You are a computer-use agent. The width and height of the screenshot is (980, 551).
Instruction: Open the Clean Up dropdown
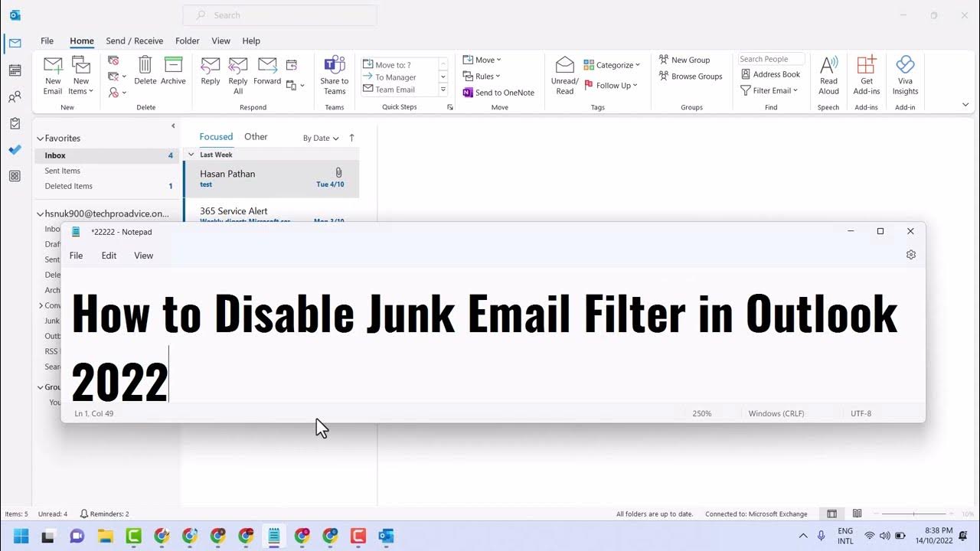116,77
